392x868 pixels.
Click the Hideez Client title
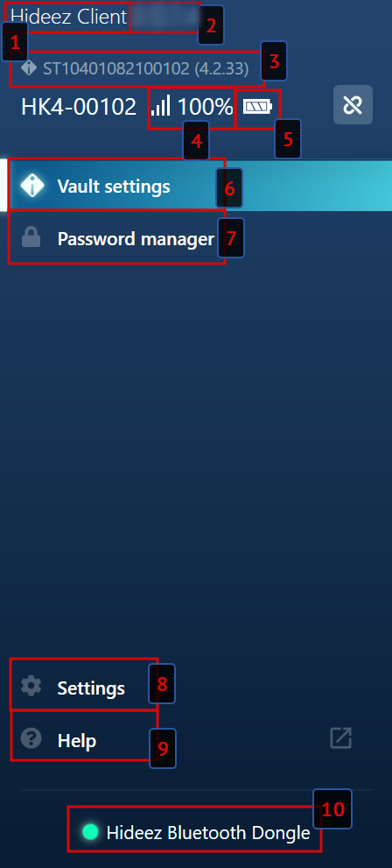[x=68, y=17]
